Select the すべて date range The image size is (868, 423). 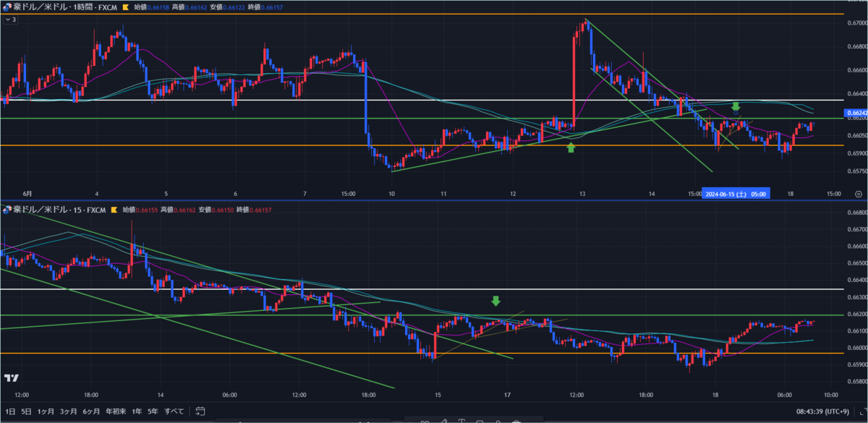(x=174, y=411)
